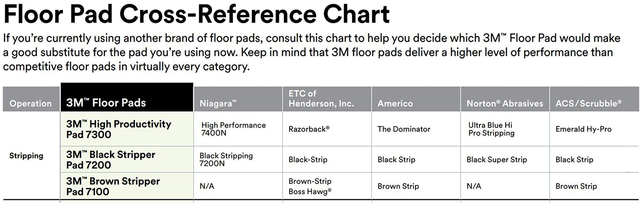Click the 3M High Productivity Pad 7300 cell
644x205 pixels.
click(x=118, y=129)
